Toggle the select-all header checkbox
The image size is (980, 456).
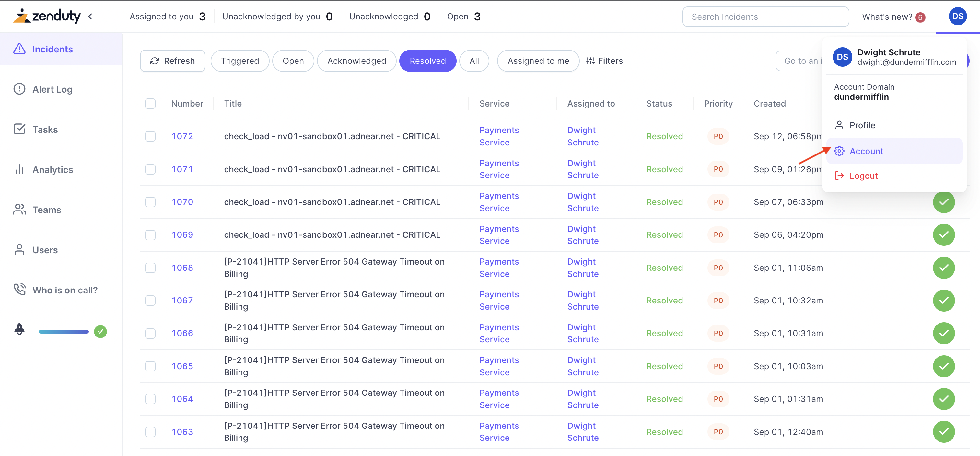150,103
